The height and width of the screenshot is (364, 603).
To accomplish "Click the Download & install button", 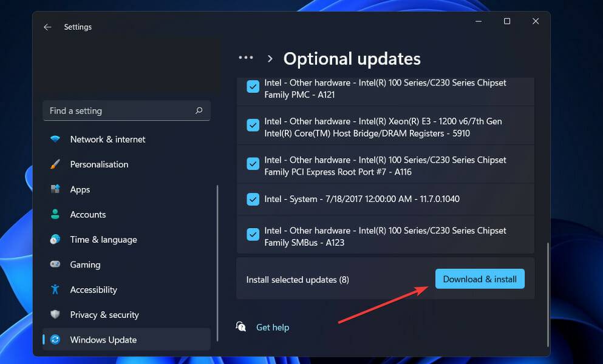I will [479, 278].
